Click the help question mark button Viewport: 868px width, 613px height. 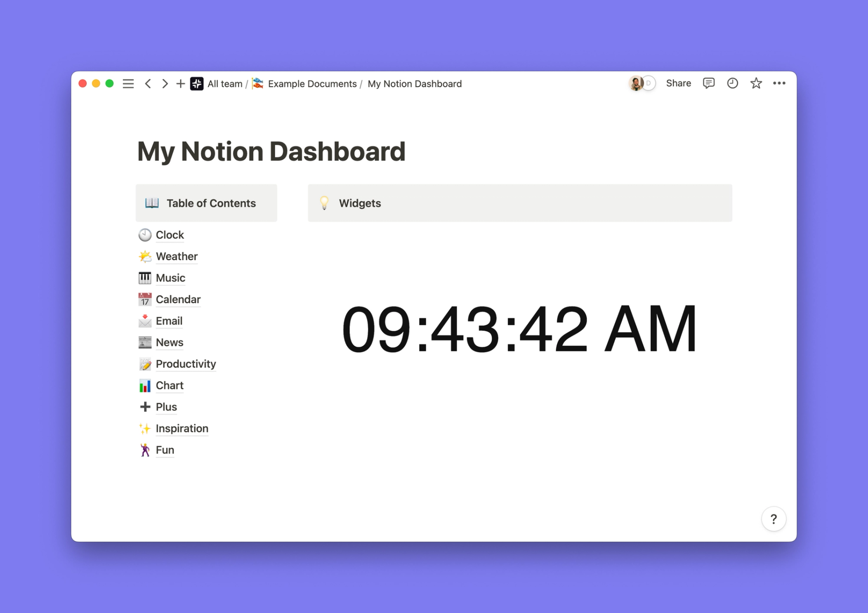coord(774,519)
